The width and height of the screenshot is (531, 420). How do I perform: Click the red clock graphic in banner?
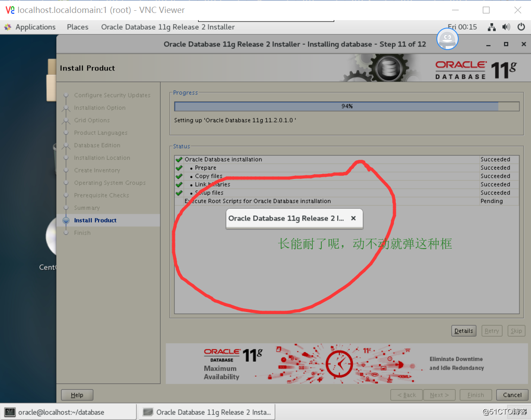click(339, 364)
